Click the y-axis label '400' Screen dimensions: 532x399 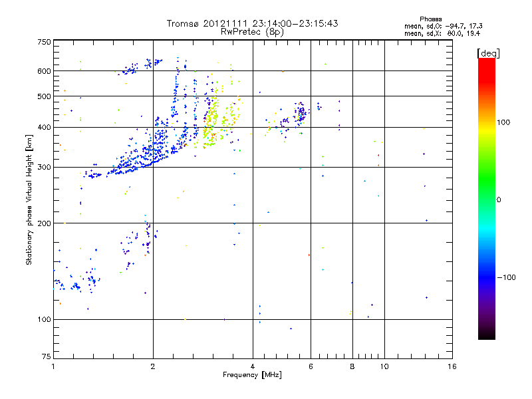point(44,127)
